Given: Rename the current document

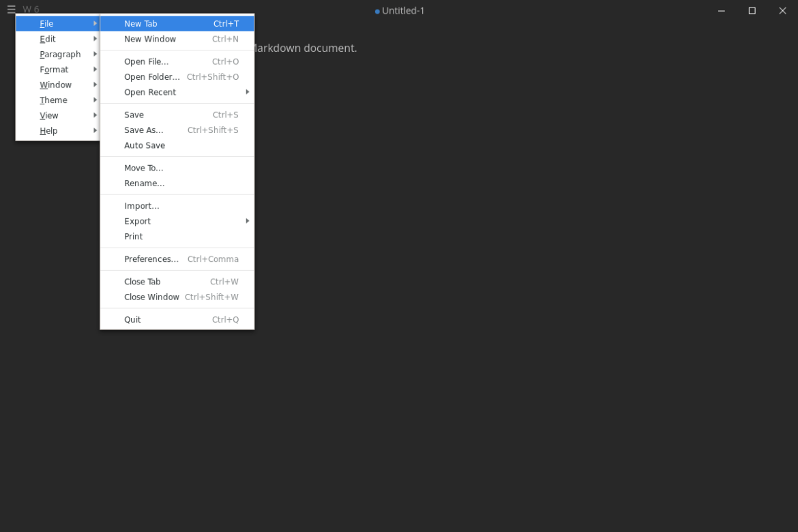Looking at the screenshot, I should 144,183.
